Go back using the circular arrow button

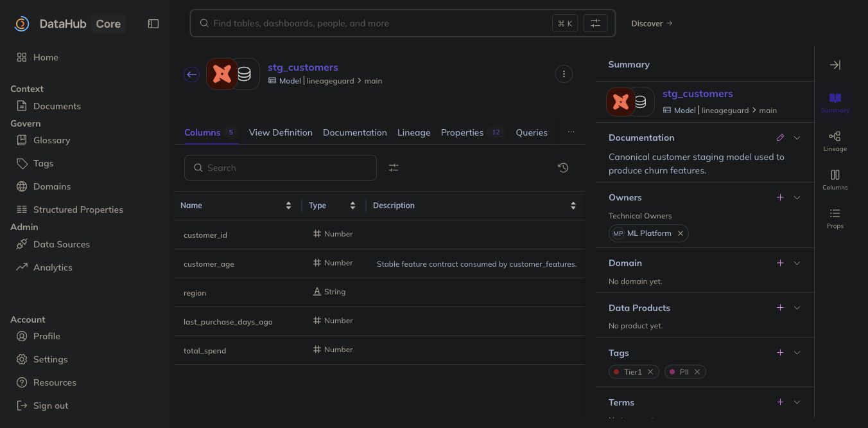(191, 75)
